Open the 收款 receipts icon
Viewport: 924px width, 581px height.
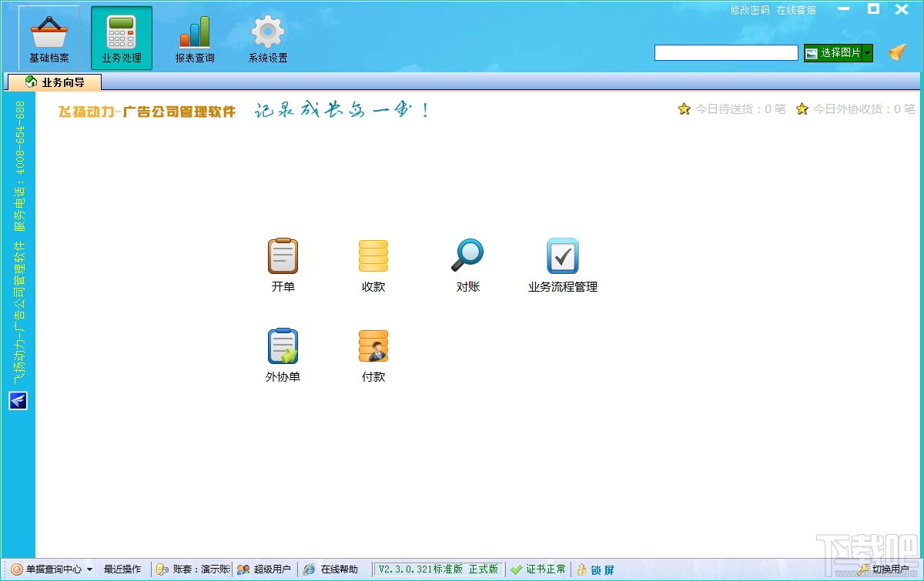click(x=373, y=256)
